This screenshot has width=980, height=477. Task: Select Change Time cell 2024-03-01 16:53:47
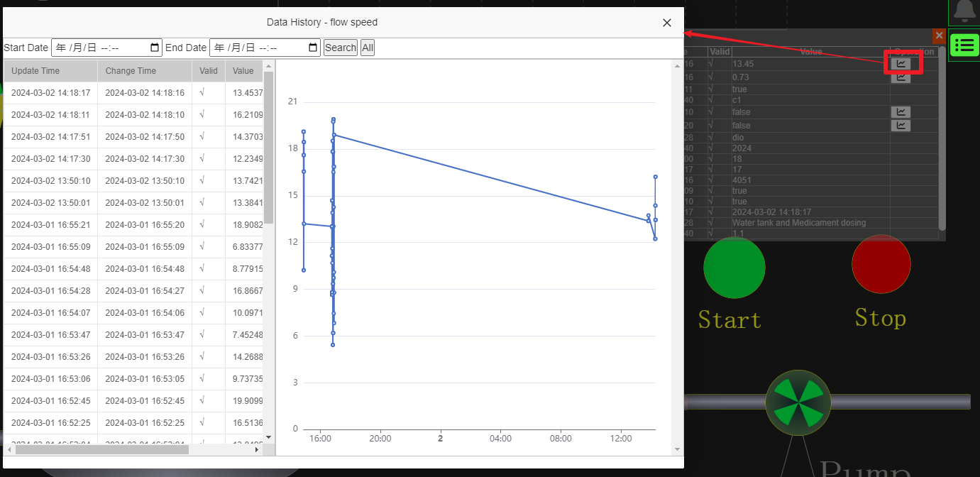tap(145, 335)
